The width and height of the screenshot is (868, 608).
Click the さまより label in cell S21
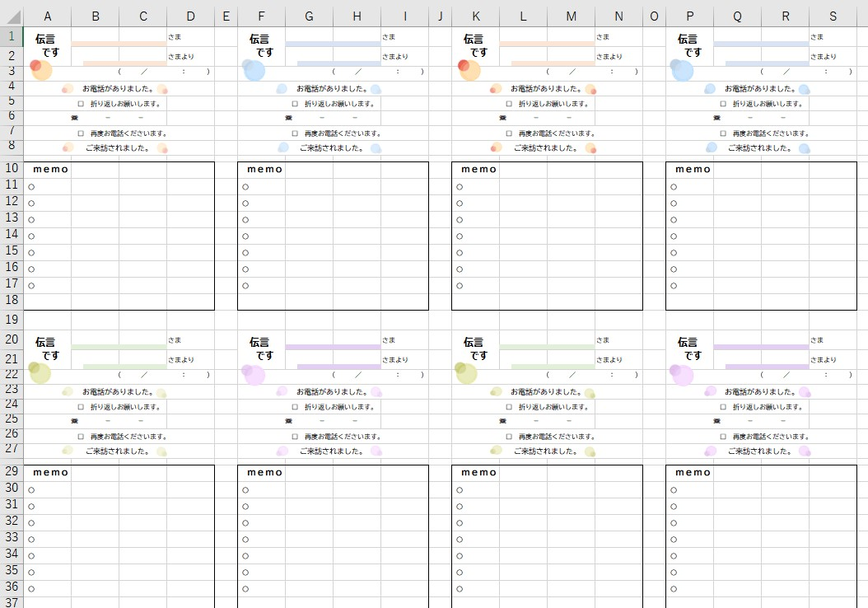(x=824, y=360)
